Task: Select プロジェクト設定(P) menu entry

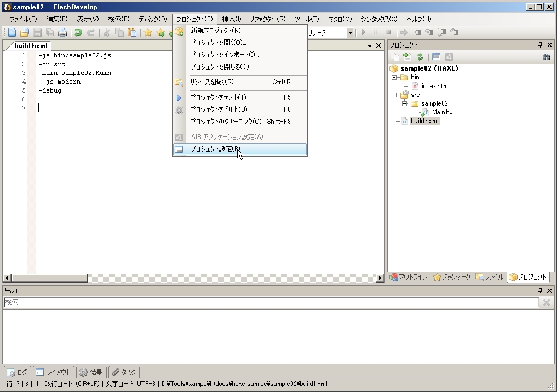Action: pos(240,149)
